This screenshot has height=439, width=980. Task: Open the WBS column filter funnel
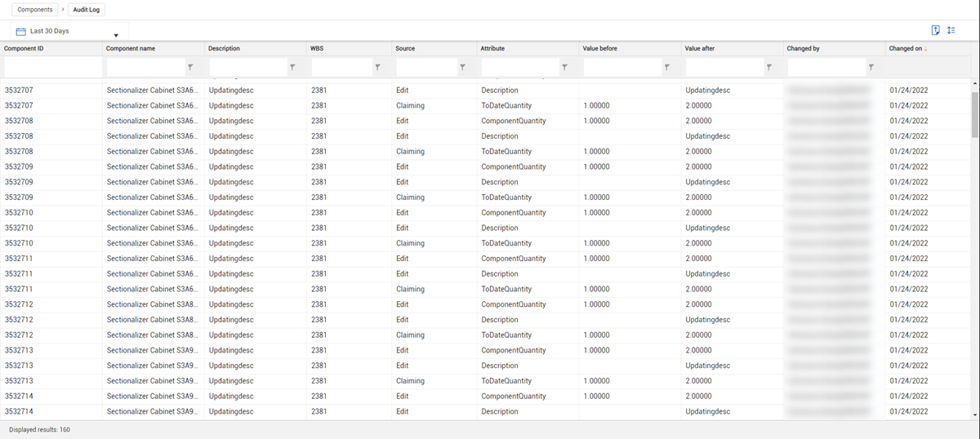(377, 67)
